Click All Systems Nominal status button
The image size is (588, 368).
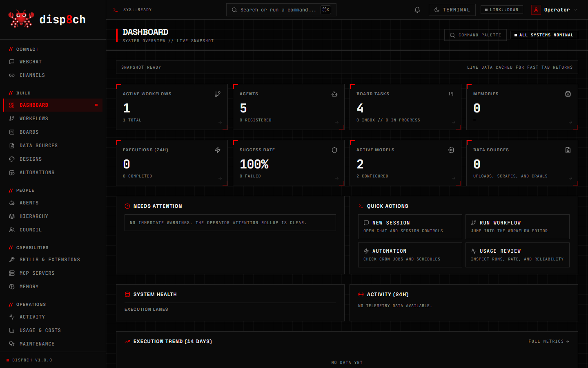[x=544, y=35]
